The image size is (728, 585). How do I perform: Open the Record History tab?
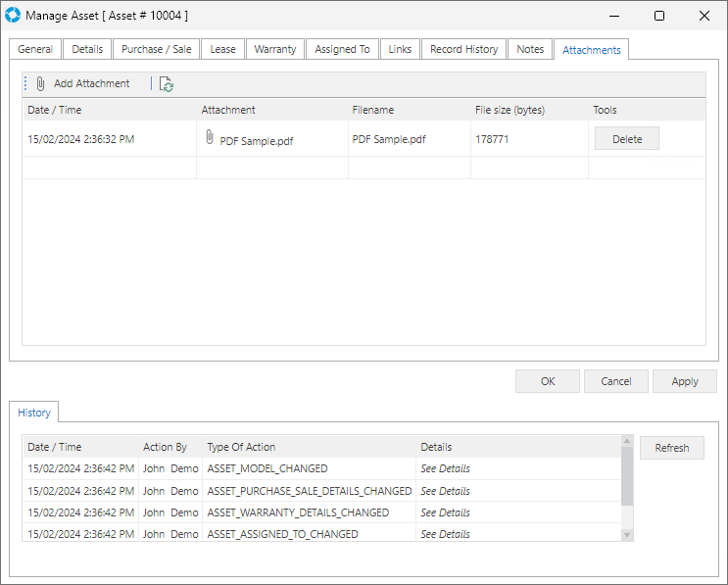[463, 49]
